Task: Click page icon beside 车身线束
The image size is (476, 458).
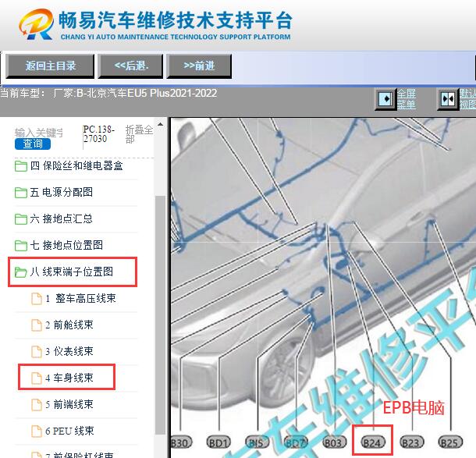Action: (37, 378)
